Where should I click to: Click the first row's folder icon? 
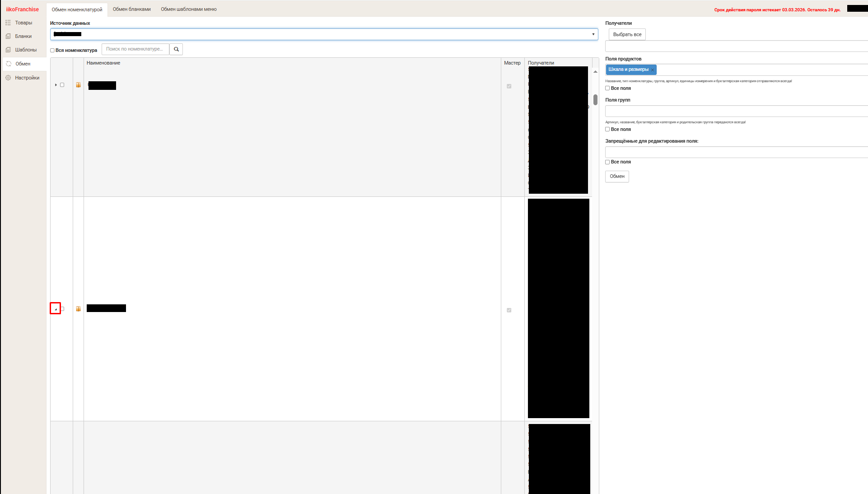pyautogui.click(x=78, y=85)
